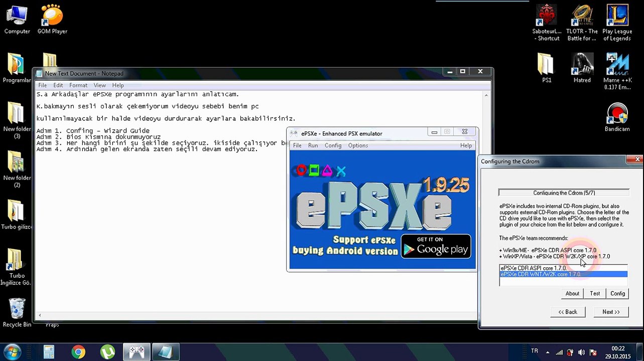Launch TLOTR - The Battle for... shortcut
644x361 pixels.
click(582, 23)
